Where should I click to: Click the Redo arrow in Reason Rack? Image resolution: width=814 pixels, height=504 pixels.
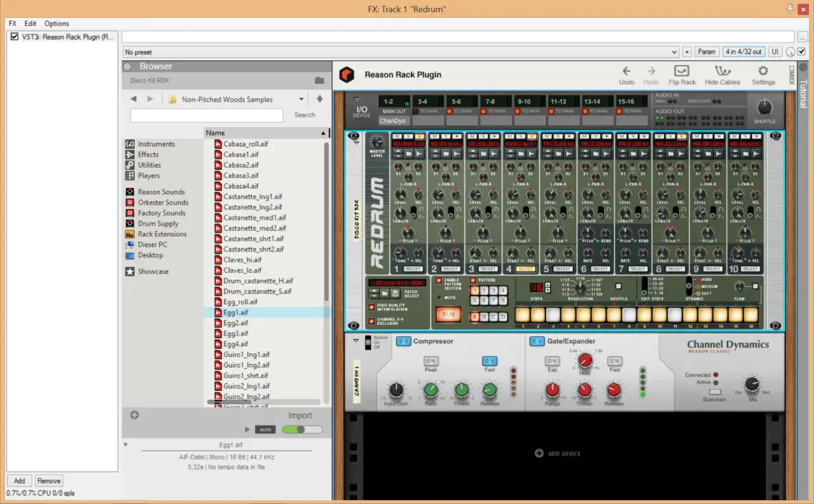click(651, 71)
